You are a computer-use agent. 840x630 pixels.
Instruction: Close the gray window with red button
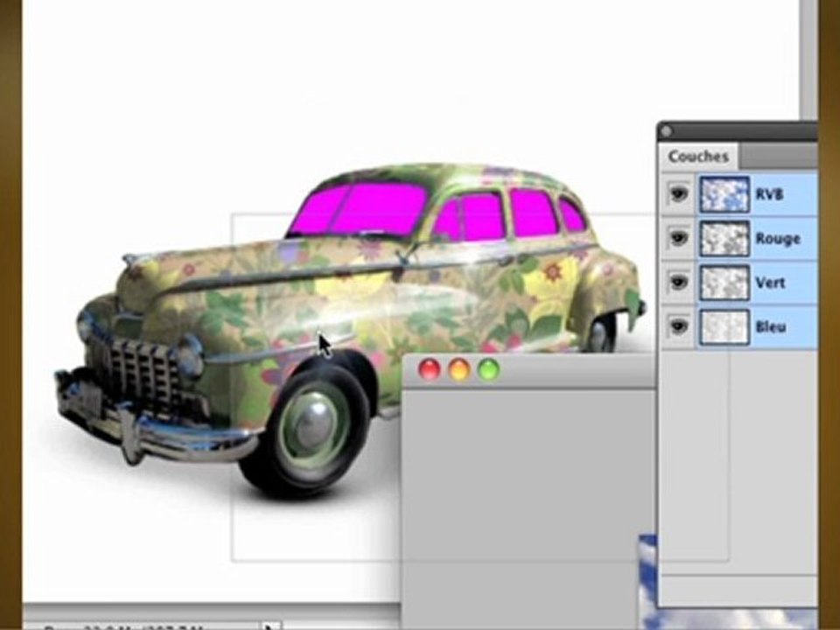click(429, 369)
